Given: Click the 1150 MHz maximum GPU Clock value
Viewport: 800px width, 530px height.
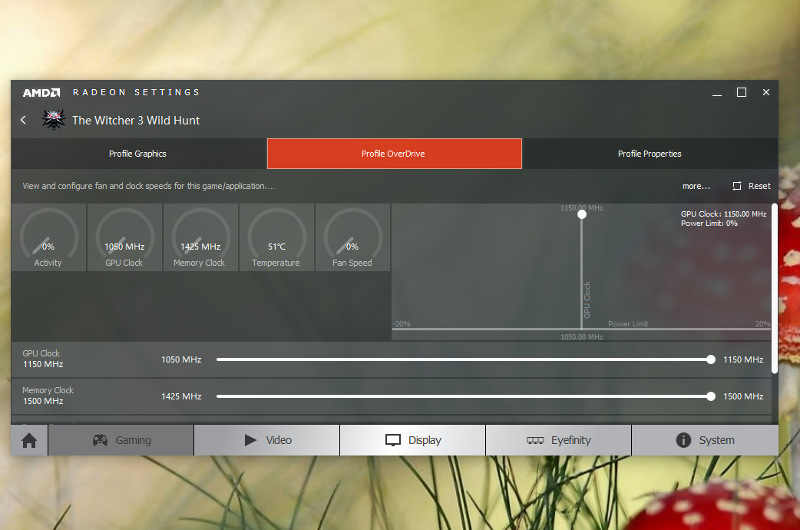Looking at the screenshot, I should [x=743, y=360].
